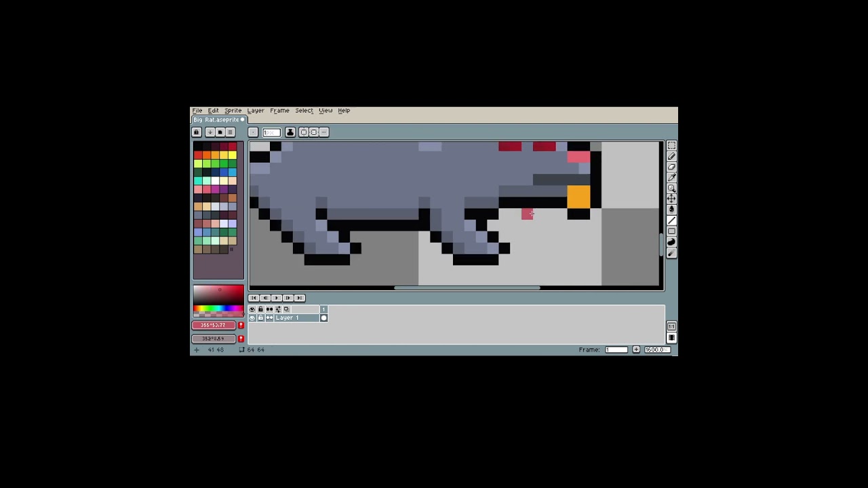Select the Layer 1 cel in frame 1
Viewport: 868px width, 488px height.
point(323,318)
